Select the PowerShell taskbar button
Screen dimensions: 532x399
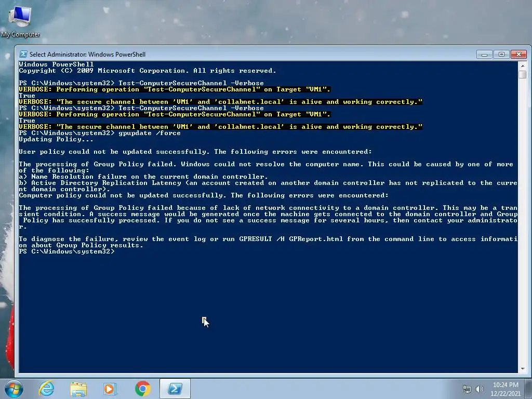pyautogui.click(x=175, y=389)
